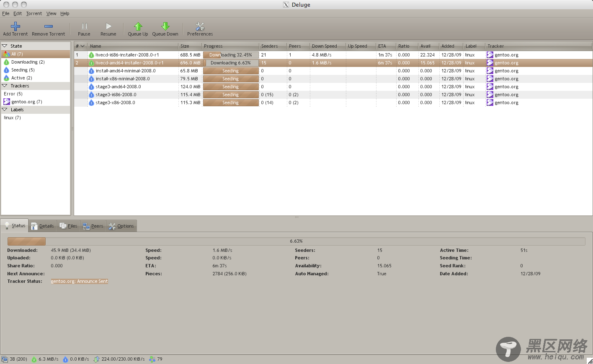Image resolution: width=593 pixels, height=364 pixels.
Task: Click the Remove Torrent minus icon
Action: pos(49,26)
